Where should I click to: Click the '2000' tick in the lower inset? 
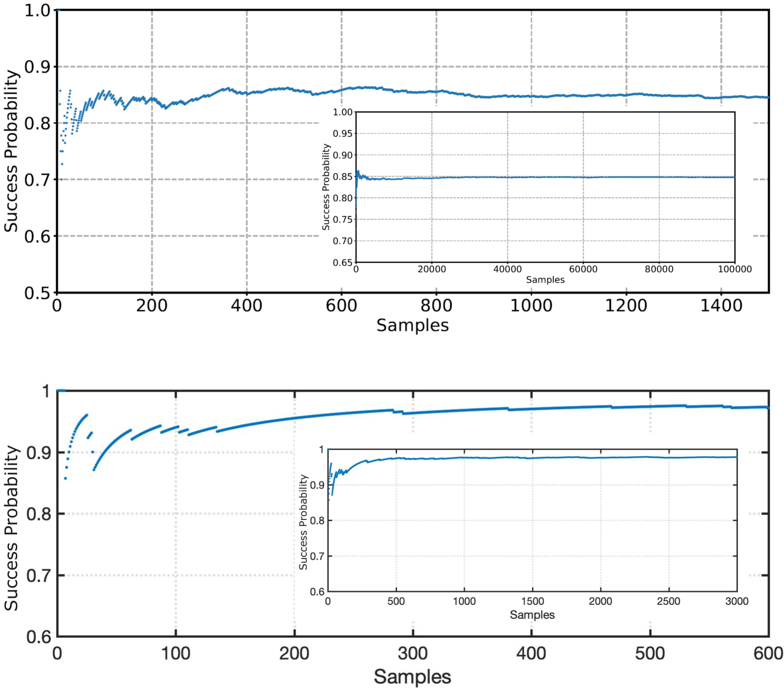[601, 601]
